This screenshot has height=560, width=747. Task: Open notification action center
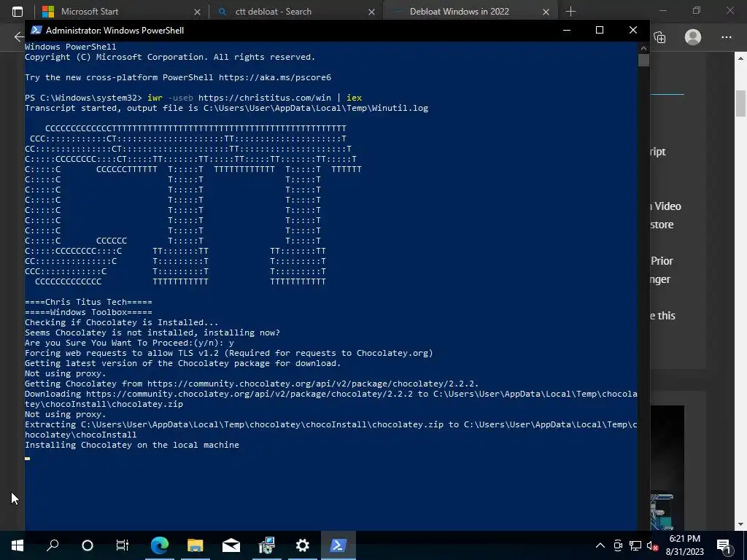point(723,545)
